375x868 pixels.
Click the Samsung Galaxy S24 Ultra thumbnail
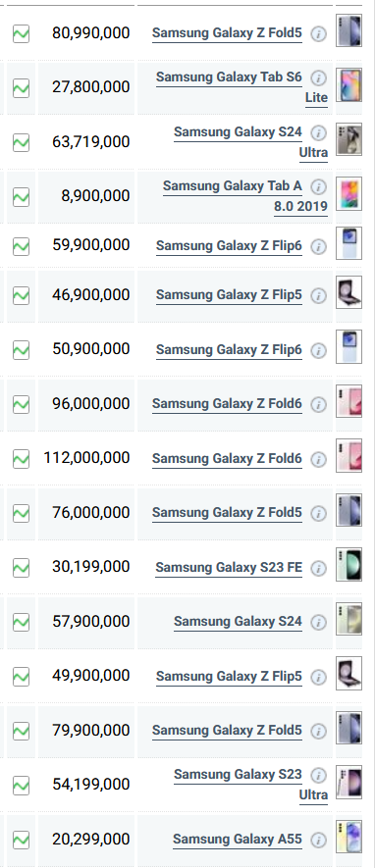point(348,139)
